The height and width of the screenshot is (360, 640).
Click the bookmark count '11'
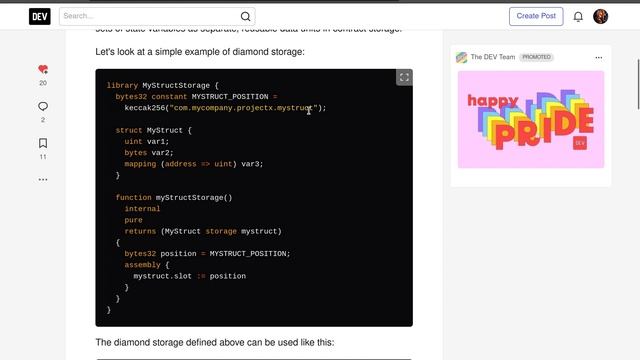point(43,157)
